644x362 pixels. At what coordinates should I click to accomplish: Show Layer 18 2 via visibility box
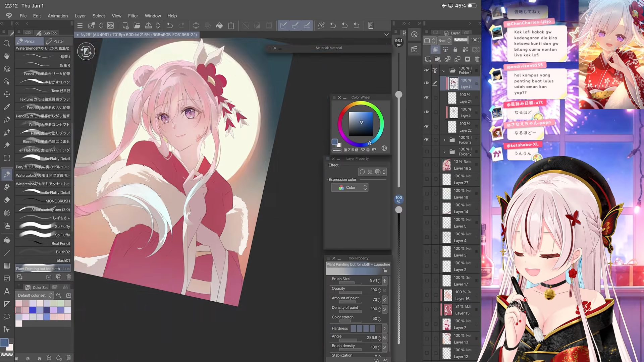[x=427, y=165]
